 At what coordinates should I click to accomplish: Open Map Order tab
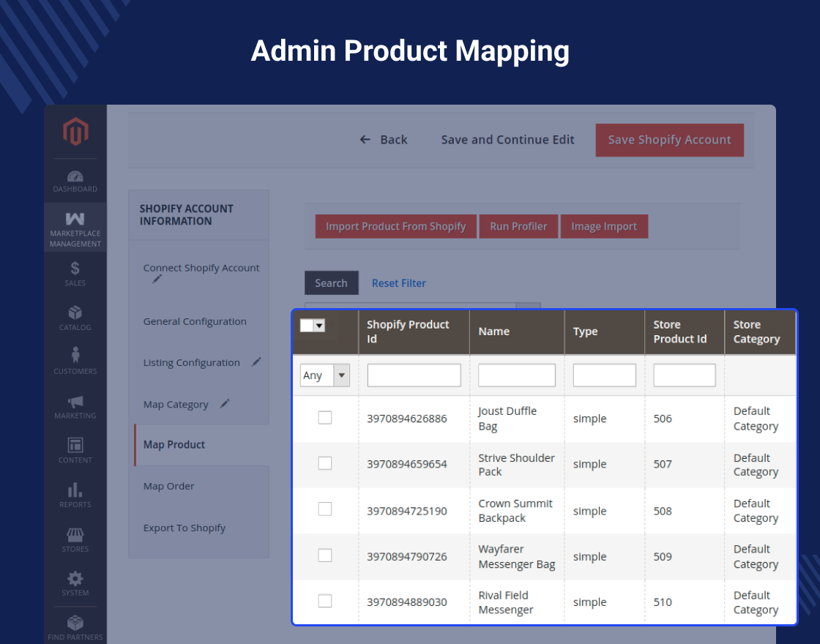point(168,486)
